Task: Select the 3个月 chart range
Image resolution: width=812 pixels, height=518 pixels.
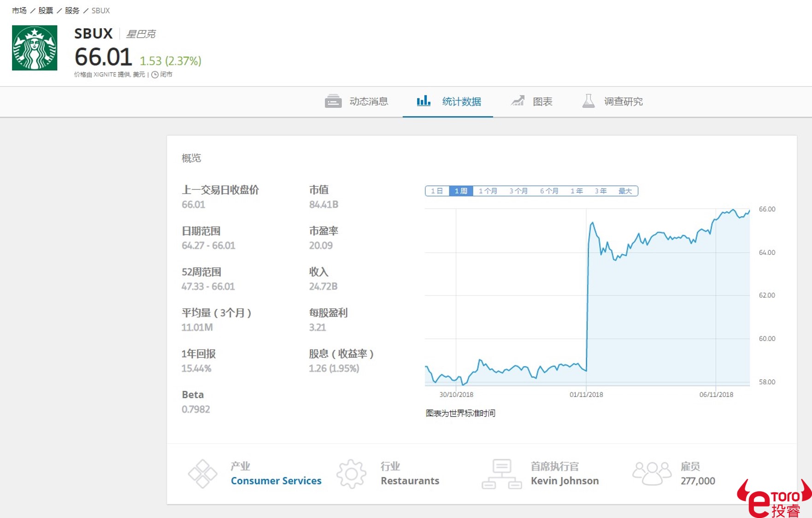Action: point(518,191)
